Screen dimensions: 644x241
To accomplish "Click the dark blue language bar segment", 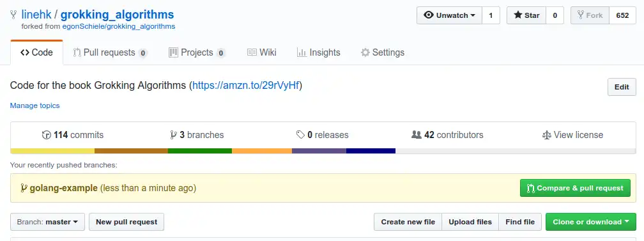I will click(x=371, y=151).
